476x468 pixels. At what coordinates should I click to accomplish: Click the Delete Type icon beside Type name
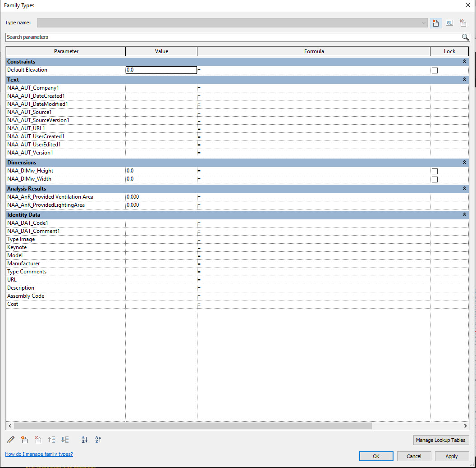(462, 23)
